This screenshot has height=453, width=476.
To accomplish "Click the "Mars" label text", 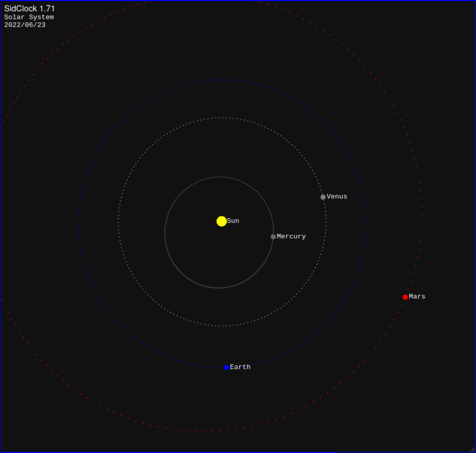I will click(417, 296).
